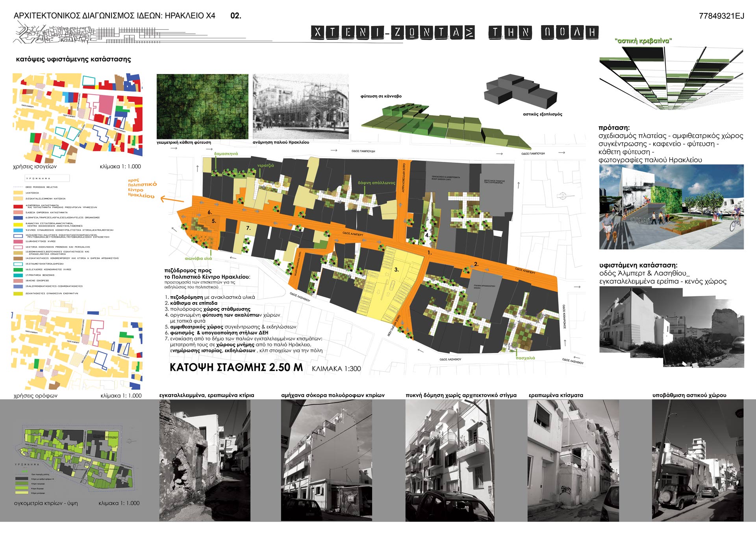The image size is (756, 535).
Task: Click the 'ΧΤΕΝΙ-ΖΟΝΤΑΣ ΤΗΝ ΠΟΛΗ' title banner
Action: pyautogui.click(x=455, y=32)
